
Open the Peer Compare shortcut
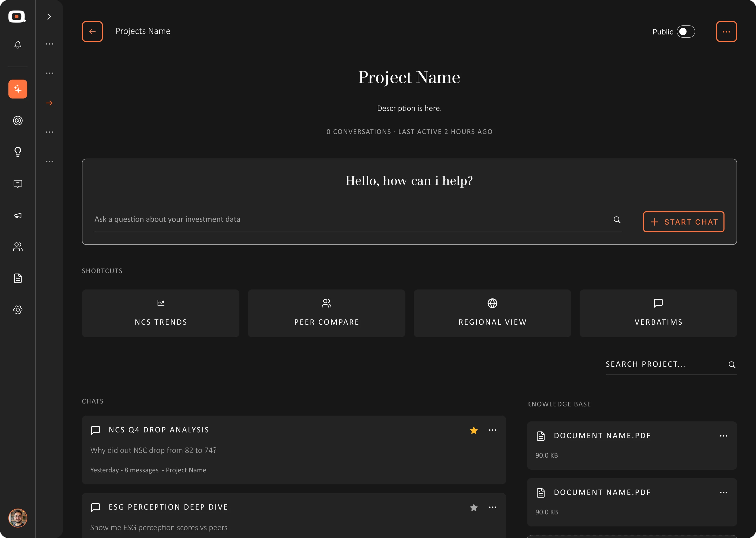[x=326, y=313]
